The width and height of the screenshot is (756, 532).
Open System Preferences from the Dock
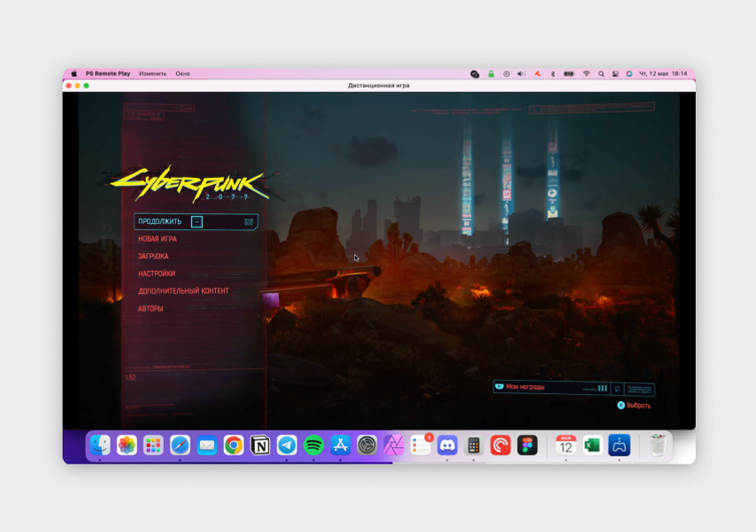[366, 445]
